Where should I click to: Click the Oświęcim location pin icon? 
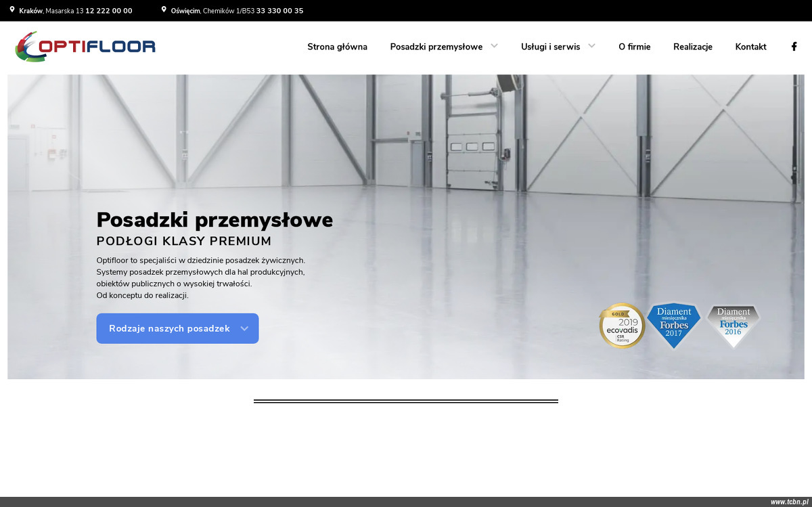164,10
